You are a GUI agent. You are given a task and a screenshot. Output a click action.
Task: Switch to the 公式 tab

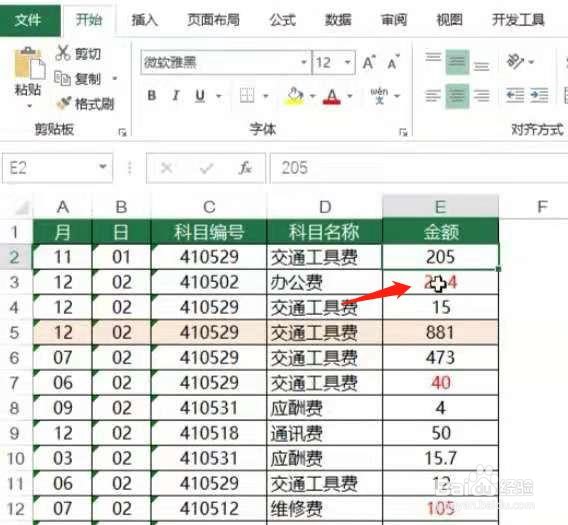point(283,20)
